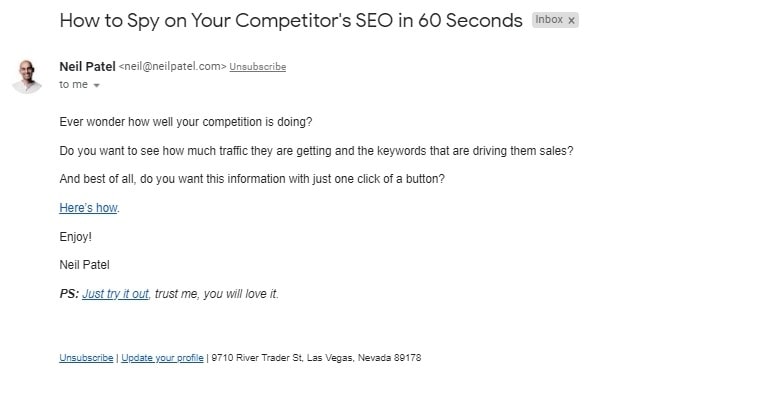The width and height of the screenshot is (757, 403).
Task: Click the Neil Patel signature in body
Action: click(x=84, y=265)
